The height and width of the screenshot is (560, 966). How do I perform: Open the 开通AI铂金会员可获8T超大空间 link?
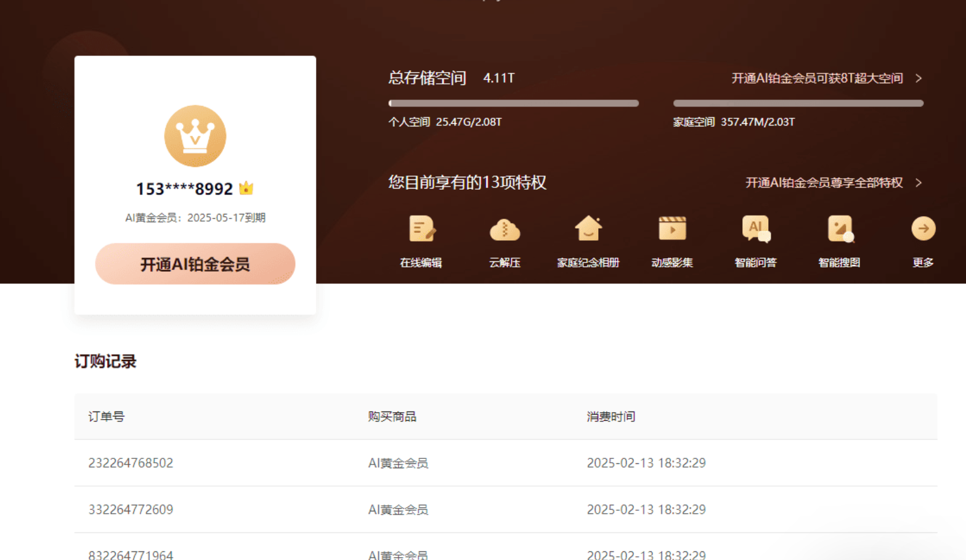[817, 78]
